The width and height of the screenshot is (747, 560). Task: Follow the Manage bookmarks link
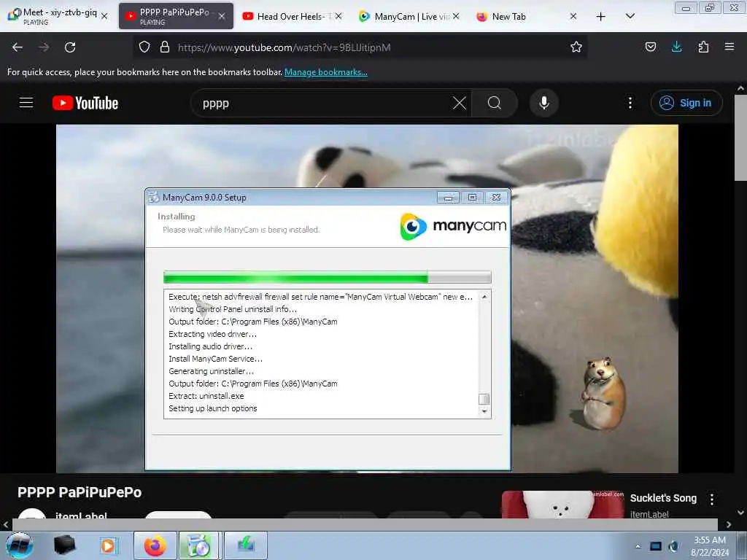pos(326,72)
